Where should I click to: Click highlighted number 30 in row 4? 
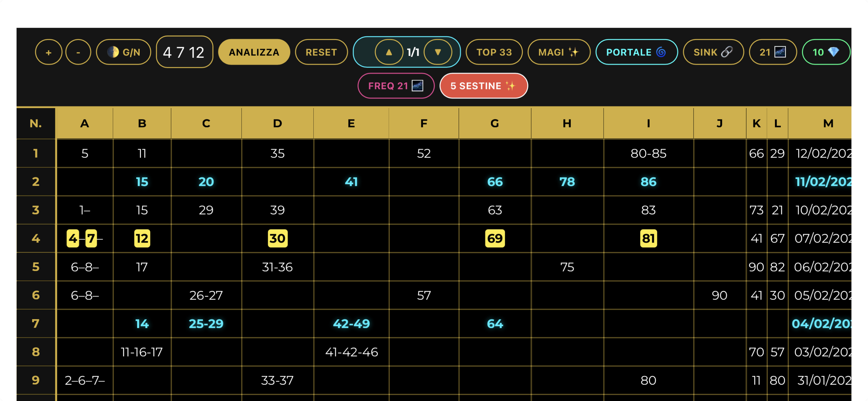click(x=277, y=239)
